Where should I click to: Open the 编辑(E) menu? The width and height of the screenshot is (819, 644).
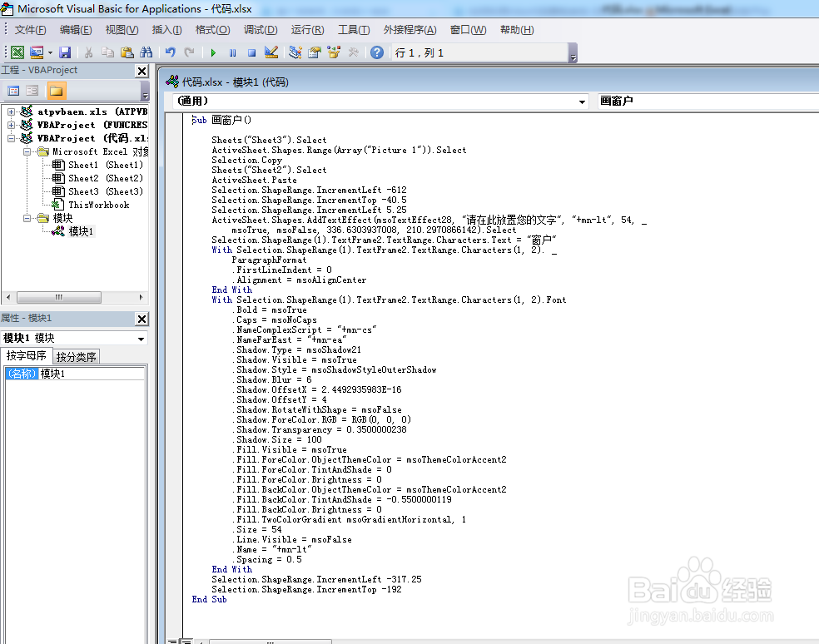tap(76, 30)
